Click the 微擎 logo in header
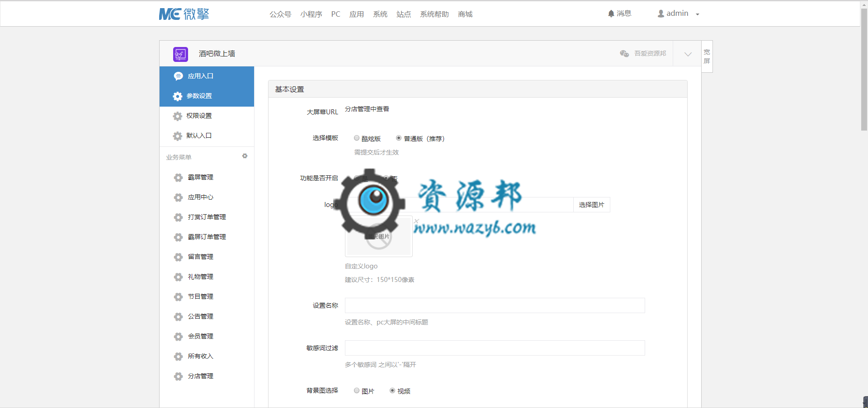This screenshot has height=408, width=868. [184, 14]
